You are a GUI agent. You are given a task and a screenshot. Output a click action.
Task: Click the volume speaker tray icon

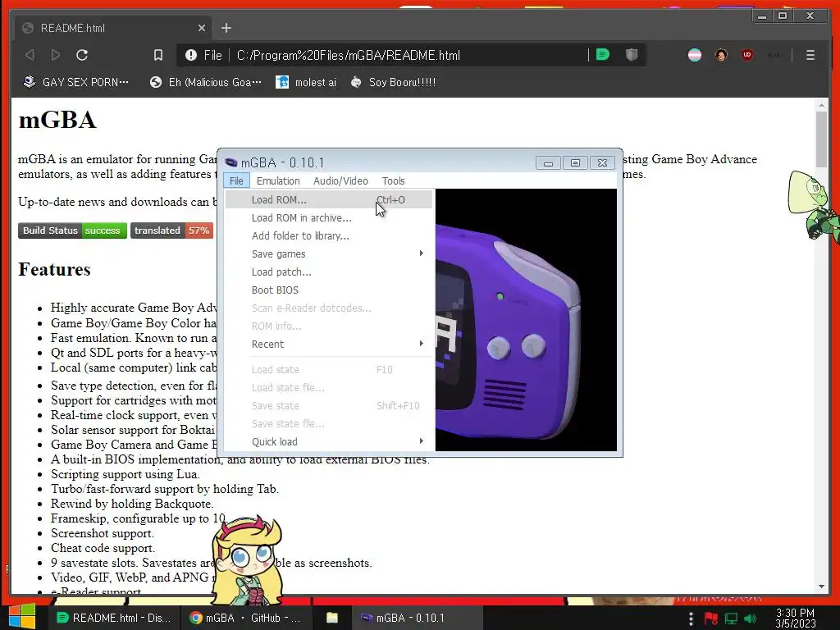pyautogui.click(x=750, y=619)
